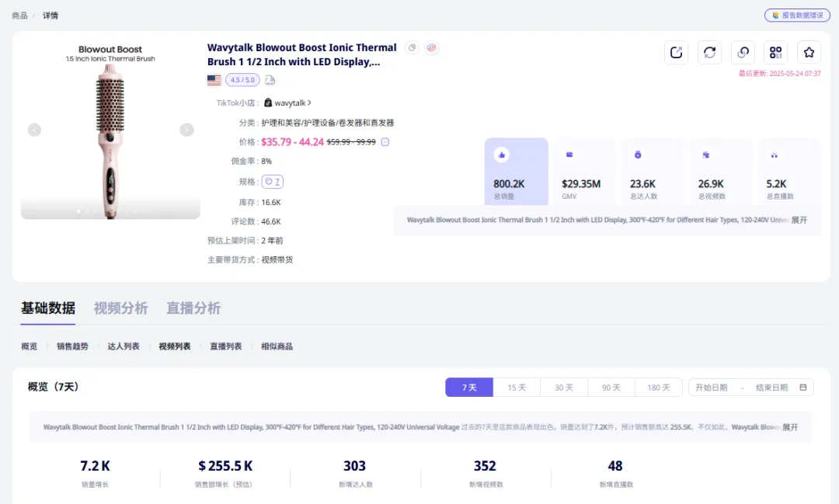Click the open-in-new-window share icon
The height and width of the screenshot is (504, 839).
(677, 53)
